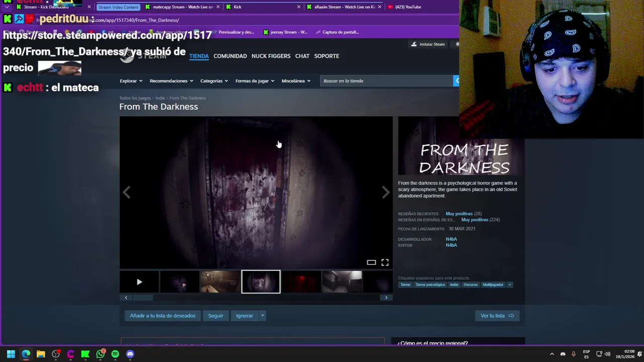Screen dimensions: 644x362
Task: Expand the Miscelánea dropdown
Action: tap(296, 81)
